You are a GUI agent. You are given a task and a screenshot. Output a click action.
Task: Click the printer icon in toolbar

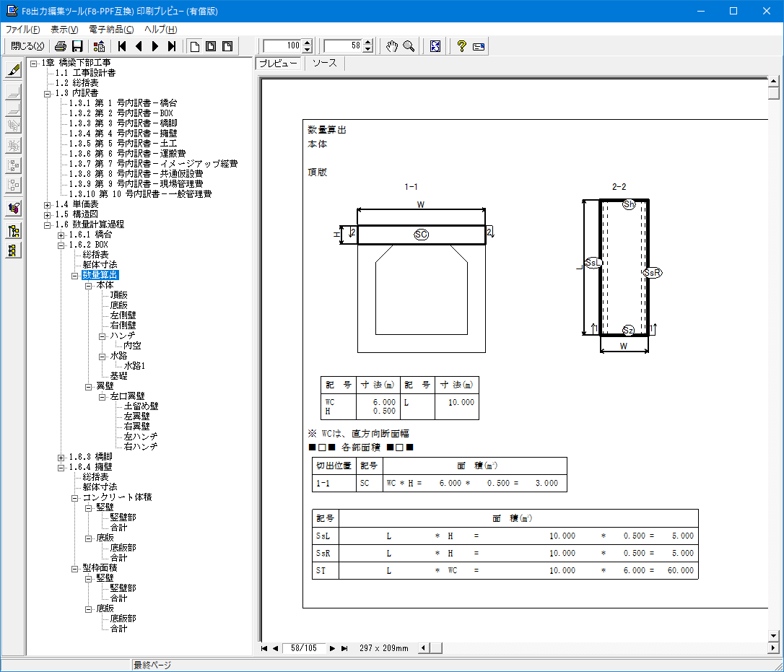point(61,46)
